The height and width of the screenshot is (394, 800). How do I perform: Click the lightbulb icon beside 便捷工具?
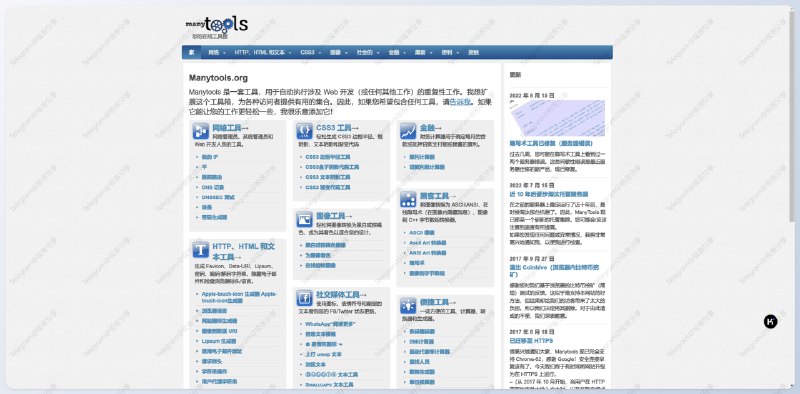pos(408,305)
